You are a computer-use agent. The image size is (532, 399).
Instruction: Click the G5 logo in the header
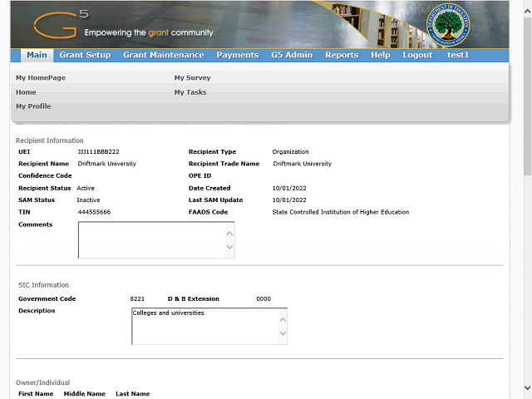61,23
